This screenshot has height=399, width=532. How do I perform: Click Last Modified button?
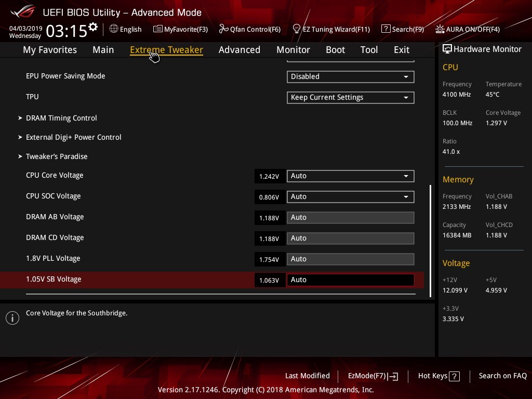(308, 376)
